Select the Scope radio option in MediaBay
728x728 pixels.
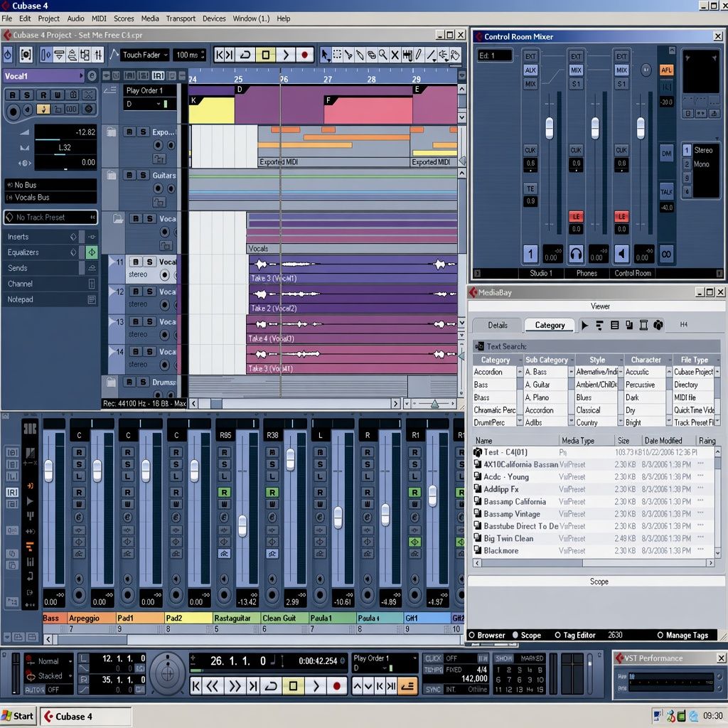point(526,635)
